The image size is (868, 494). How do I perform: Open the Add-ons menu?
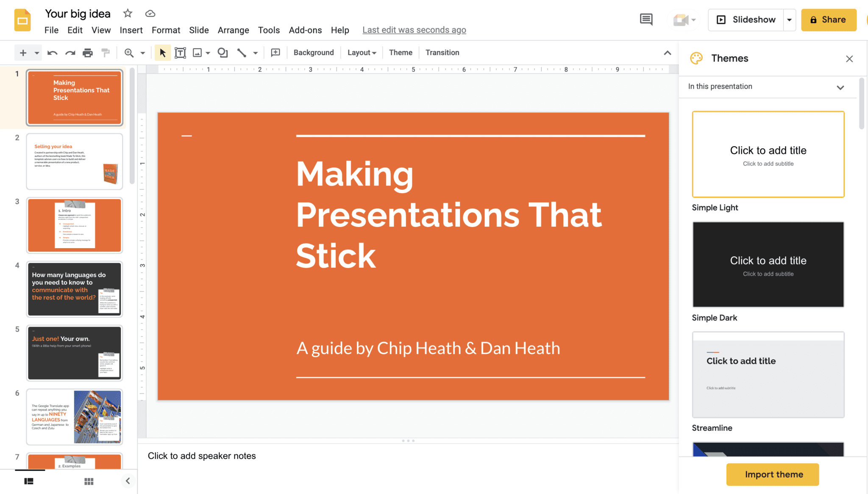(305, 30)
